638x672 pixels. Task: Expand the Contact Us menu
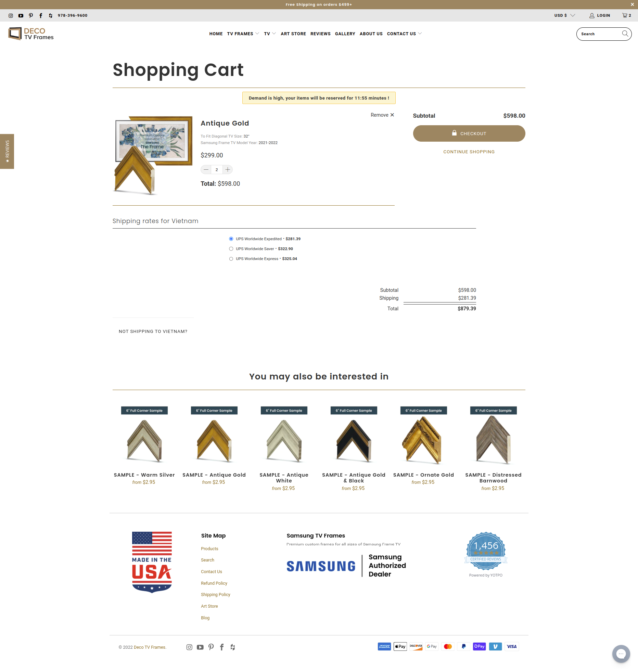pyautogui.click(x=404, y=34)
